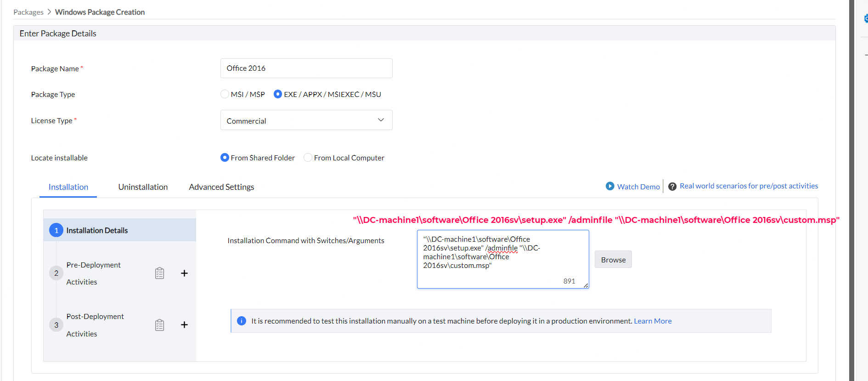Screen dimensions: 868x381
Task: Click the Package Name label
Action: coord(55,68)
